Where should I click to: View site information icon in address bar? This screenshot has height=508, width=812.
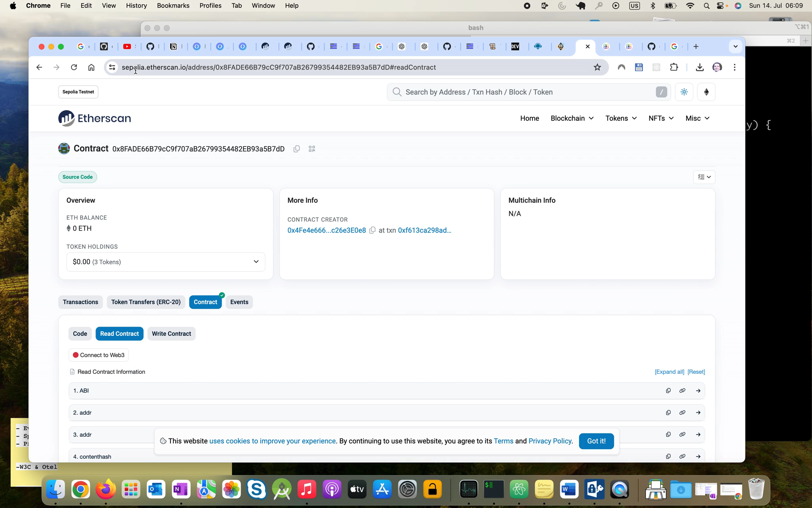pyautogui.click(x=112, y=67)
